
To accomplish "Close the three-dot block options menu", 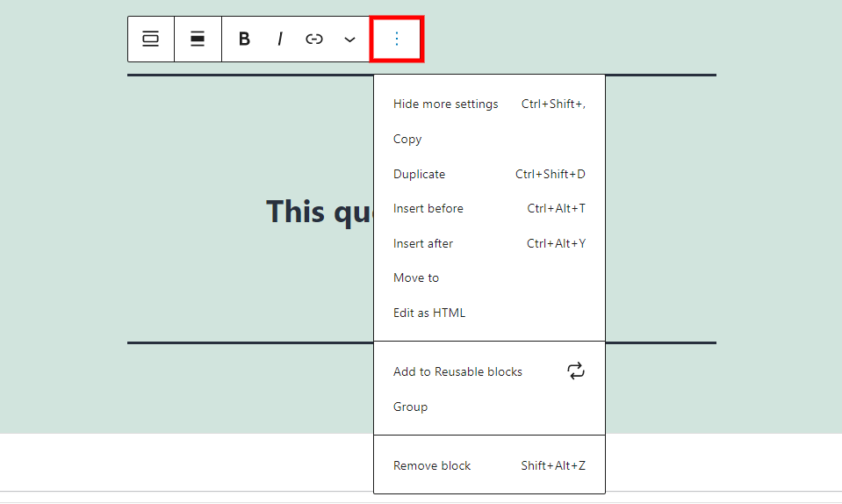I will [397, 39].
